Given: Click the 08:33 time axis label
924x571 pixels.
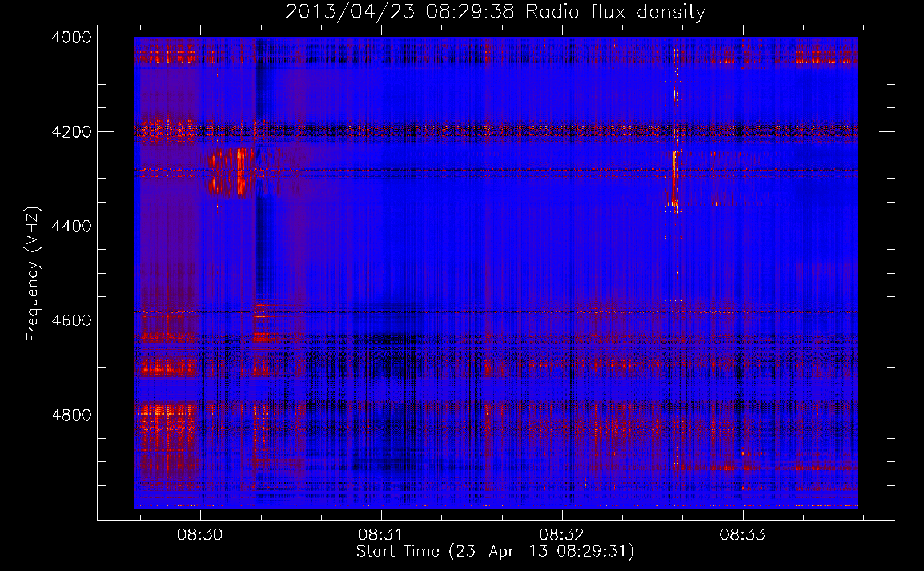Looking at the screenshot, I should click(742, 535).
